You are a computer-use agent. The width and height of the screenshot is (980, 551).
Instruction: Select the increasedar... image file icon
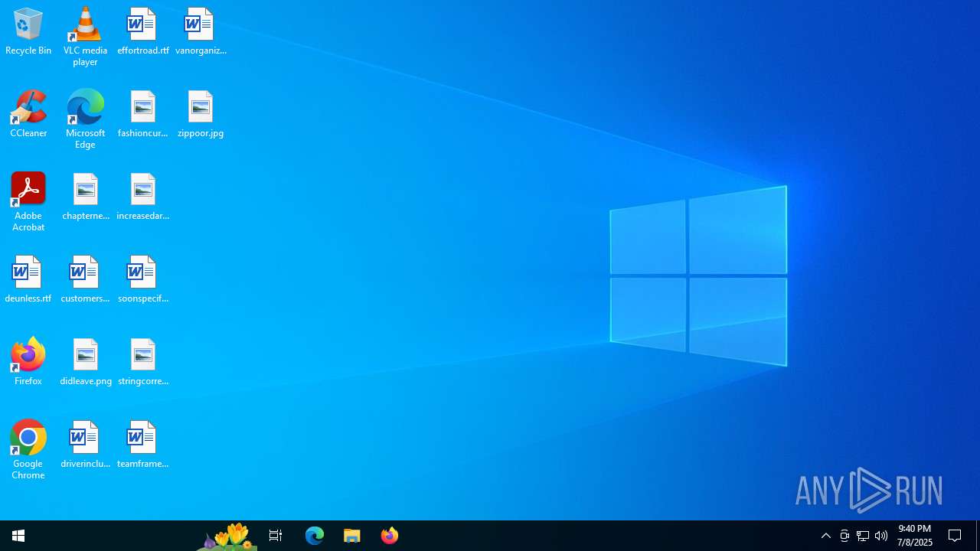tap(143, 197)
